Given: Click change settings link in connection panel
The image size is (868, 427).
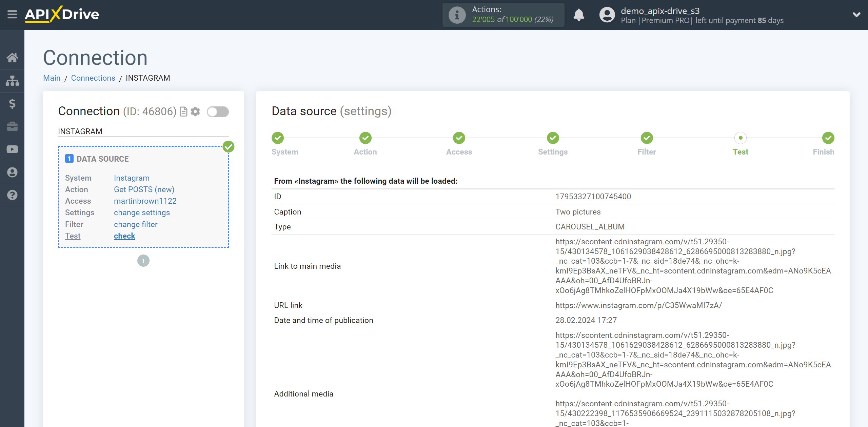Looking at the screenshot, I should (141, 212).
